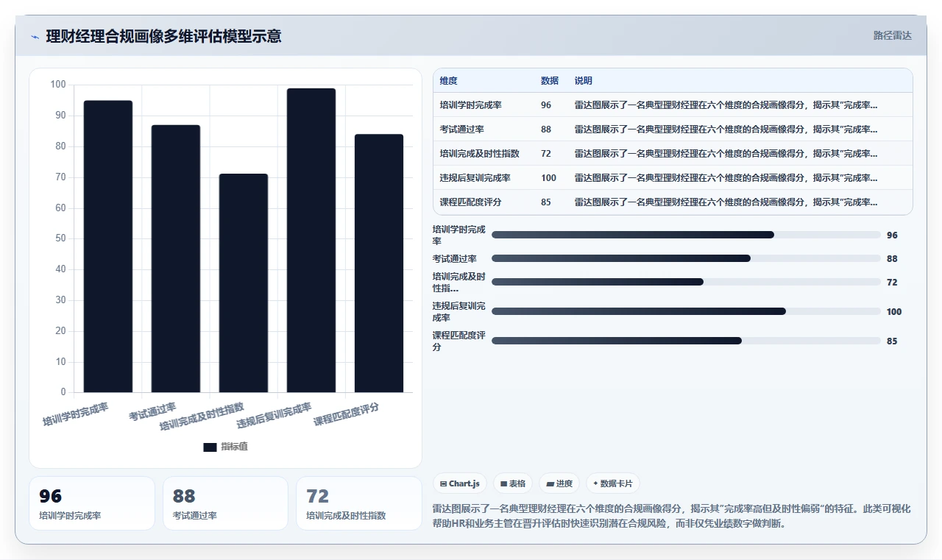Screen dimensions: 942x560
Task: Click the 课程匹配度评分 bar in the chart
Action: click(379, 263)
